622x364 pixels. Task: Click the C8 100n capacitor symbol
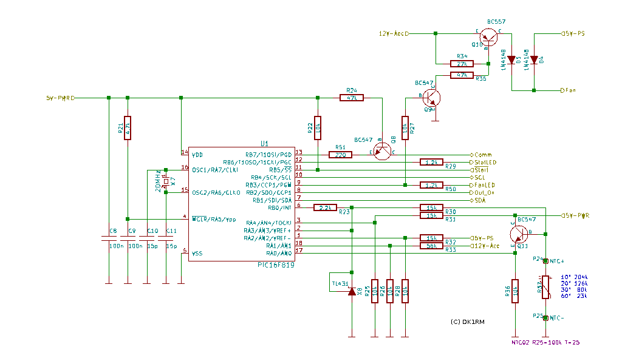109,240
